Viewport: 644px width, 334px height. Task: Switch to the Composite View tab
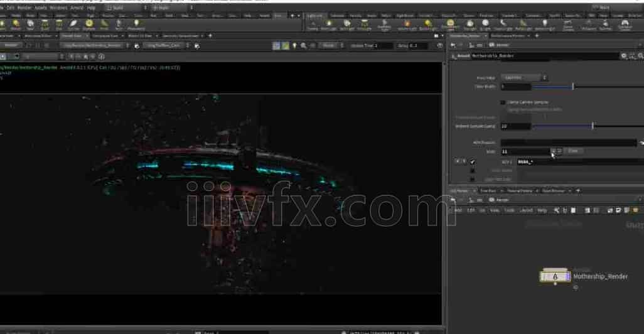[x=105, y=36]
